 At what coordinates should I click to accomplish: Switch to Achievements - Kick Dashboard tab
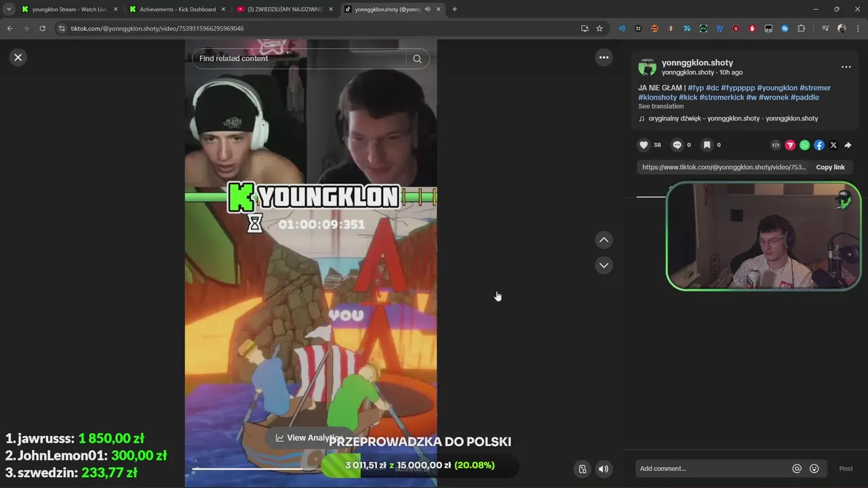pos(176,9)
